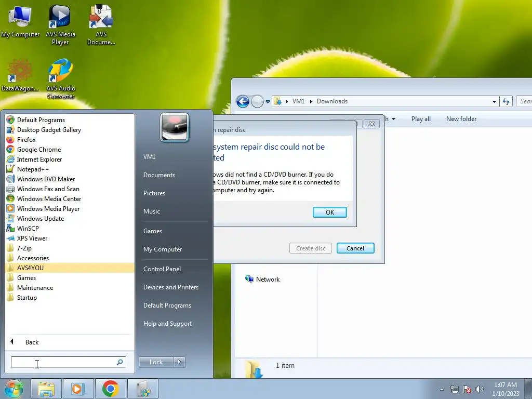Image resolution: width=532 pixels, height=399 pixels.
Task: Click the Lock button
Action: pos(156,362)
